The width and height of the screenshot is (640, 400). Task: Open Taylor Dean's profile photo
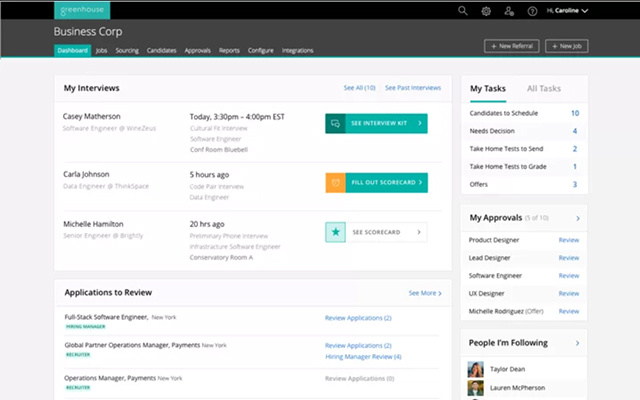click(476, 369)
